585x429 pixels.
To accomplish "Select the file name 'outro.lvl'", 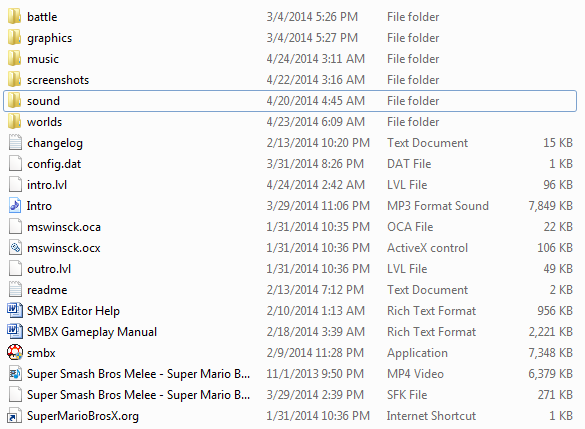I will coord(49,269).
